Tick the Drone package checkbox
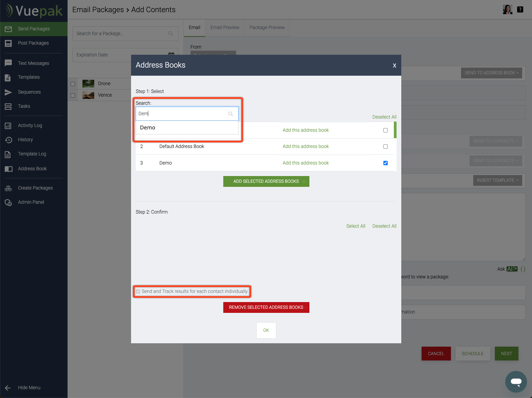This screenshot has height=398, width=532. 73,84
